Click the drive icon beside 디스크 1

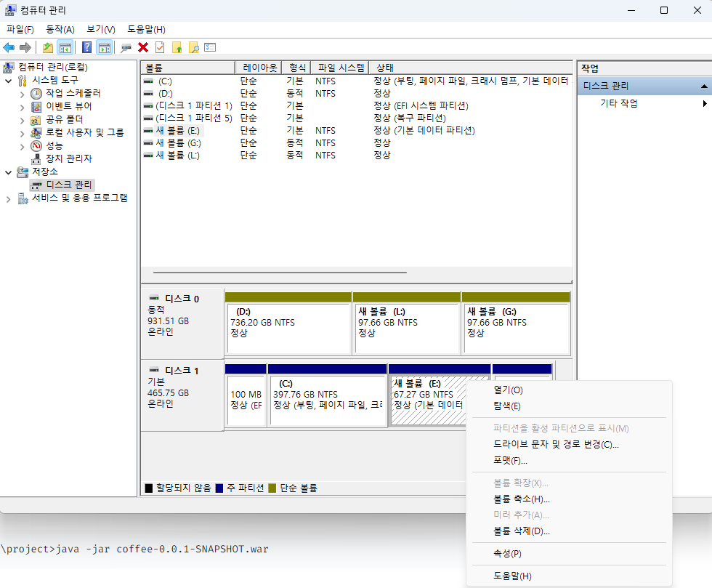click(x=154, y=370)
